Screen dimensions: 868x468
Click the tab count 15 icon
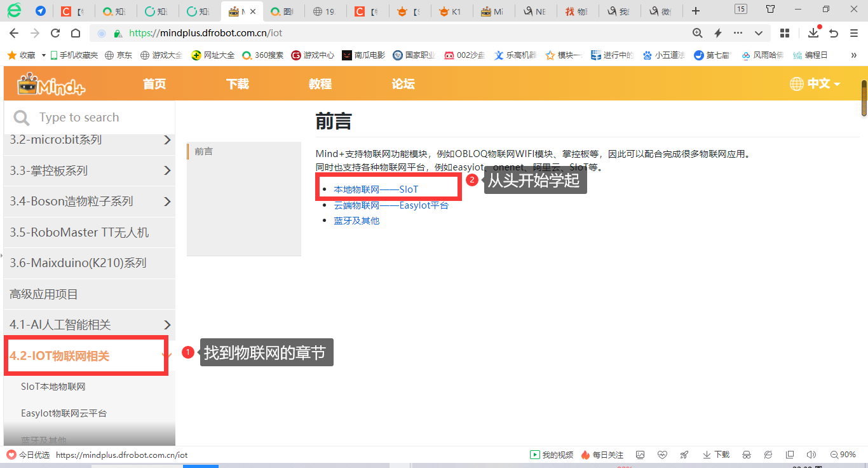pyautogui.click(x=740, y=9)
